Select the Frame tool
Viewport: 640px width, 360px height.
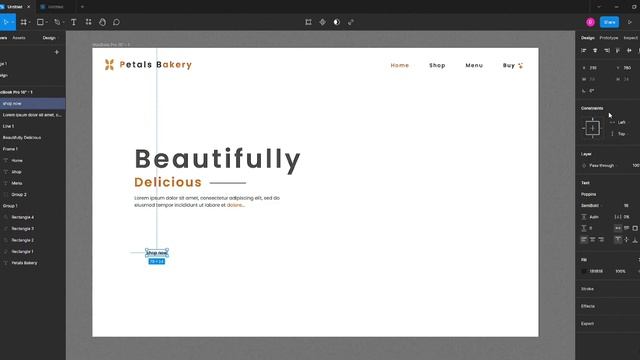pyautogui.click(x=23, y=22)
